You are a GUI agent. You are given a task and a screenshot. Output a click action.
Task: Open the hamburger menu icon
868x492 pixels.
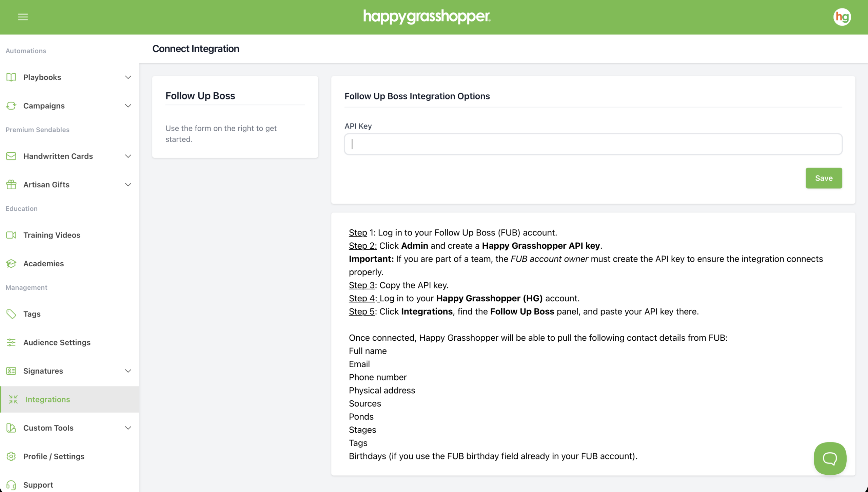[x=23, y=17]
